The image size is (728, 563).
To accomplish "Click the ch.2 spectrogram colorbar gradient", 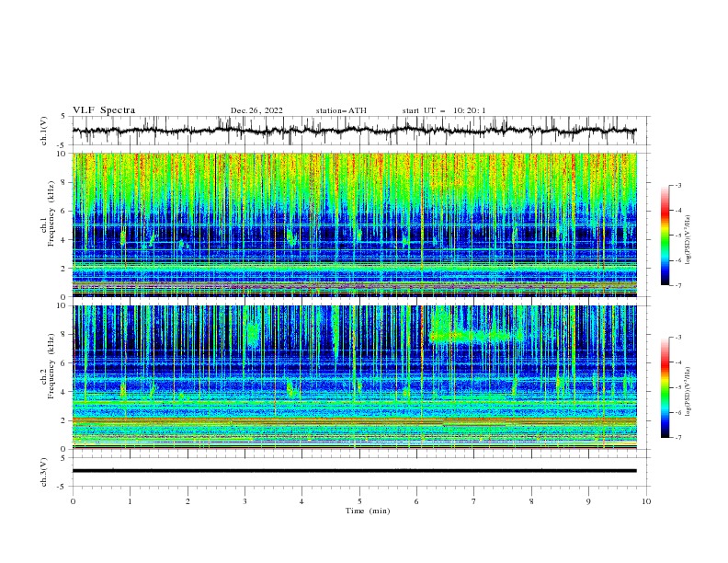I will 665,387.
